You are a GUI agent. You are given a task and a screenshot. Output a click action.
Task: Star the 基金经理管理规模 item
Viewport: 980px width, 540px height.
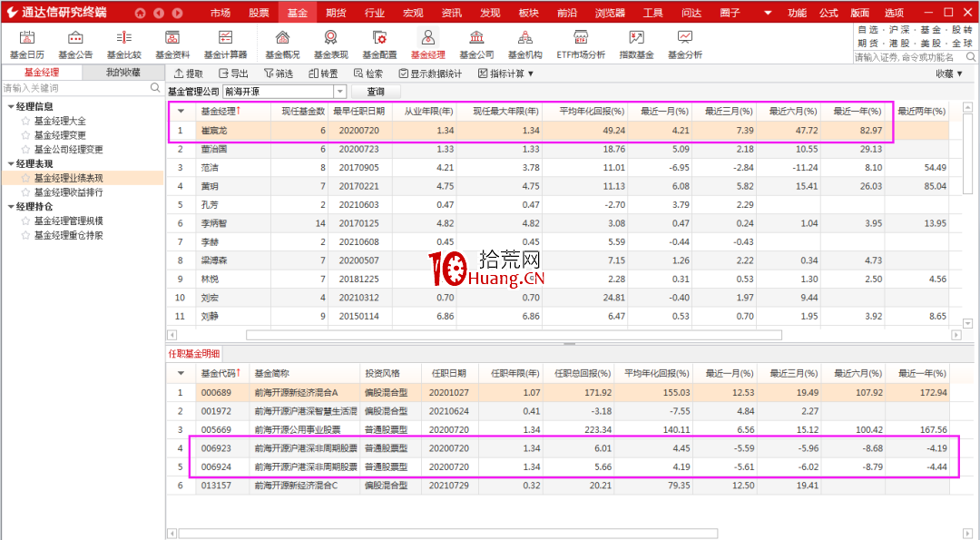[25, 221]
